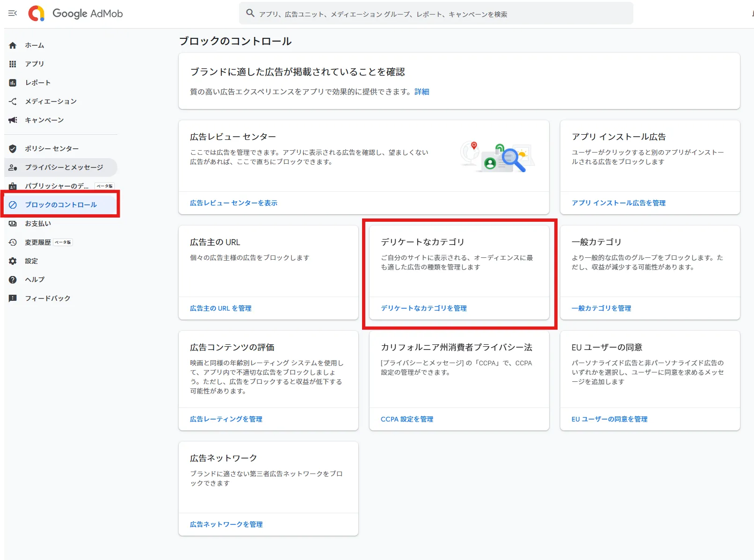
Task: Click アプリ インストール広告を管理 link
Action: tap(618, 203)
